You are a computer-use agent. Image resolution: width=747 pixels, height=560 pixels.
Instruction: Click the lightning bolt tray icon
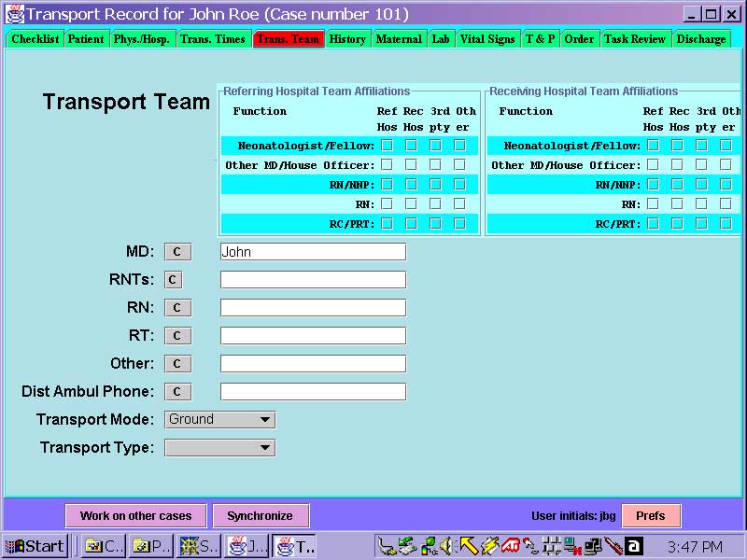pos(489,545)
